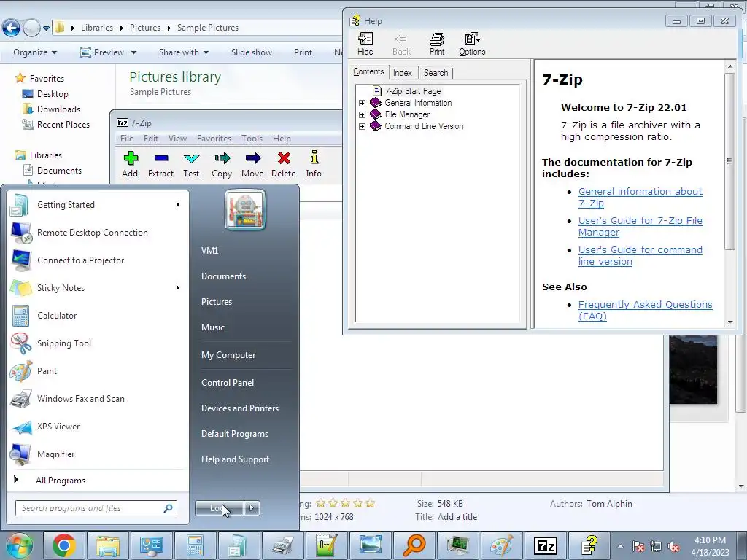Click the Chrome icon on the taskbar

click(64, 545)
